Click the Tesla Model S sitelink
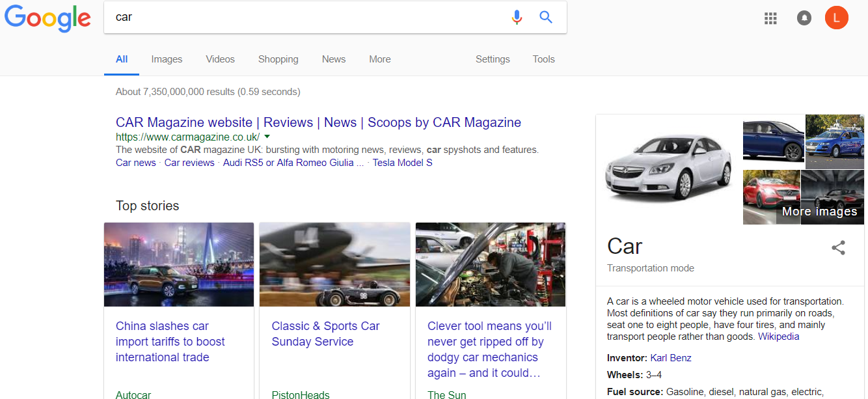The image size is (868, 399). (x=402, y=163)
